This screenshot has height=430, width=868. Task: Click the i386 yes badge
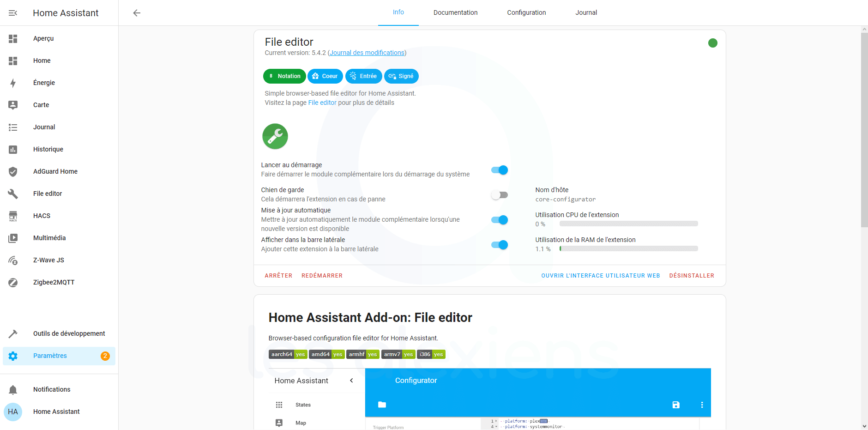tap(431, 354)
